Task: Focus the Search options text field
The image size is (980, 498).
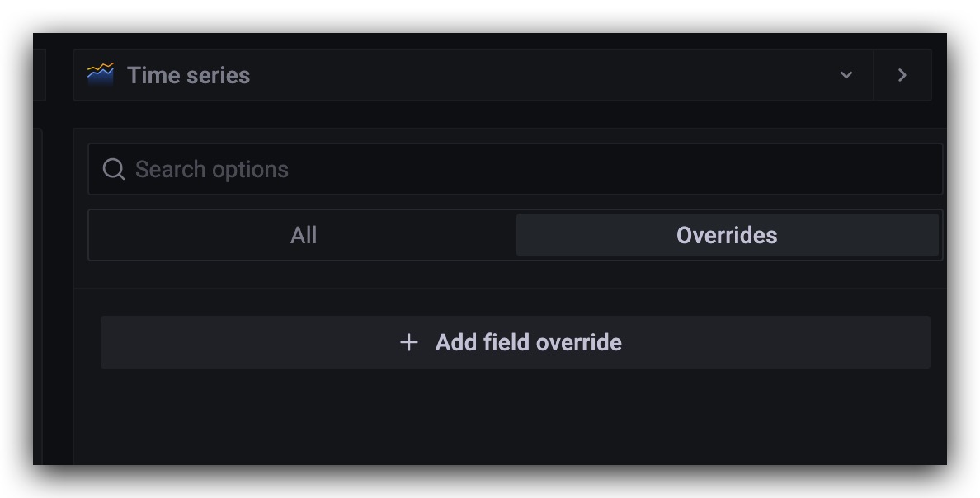Action: point(528,170)
